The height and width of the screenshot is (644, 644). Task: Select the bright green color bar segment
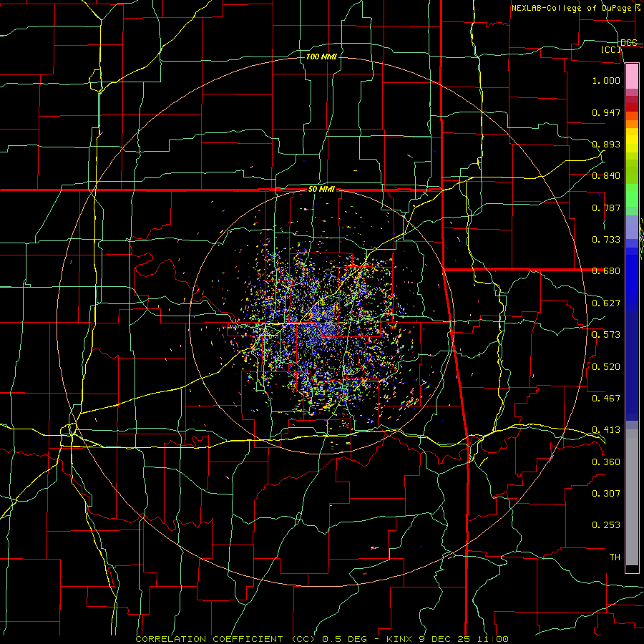click(632, 196)
